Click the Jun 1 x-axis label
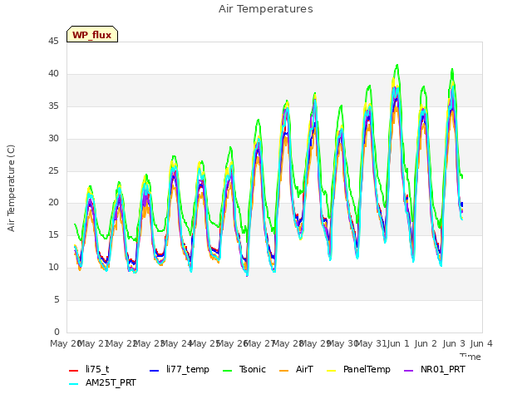The width and height of the screenshot is (532, 399). [398, 343]
